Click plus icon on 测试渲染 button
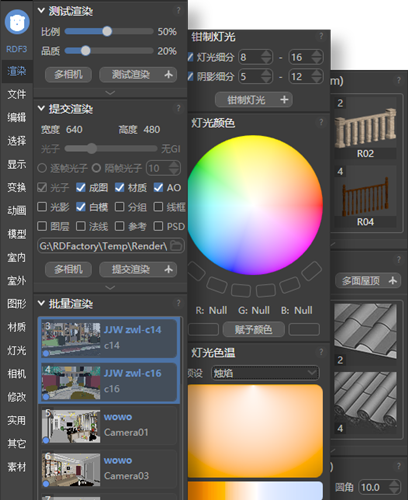408x500 pixels. (x=169, y=74)
